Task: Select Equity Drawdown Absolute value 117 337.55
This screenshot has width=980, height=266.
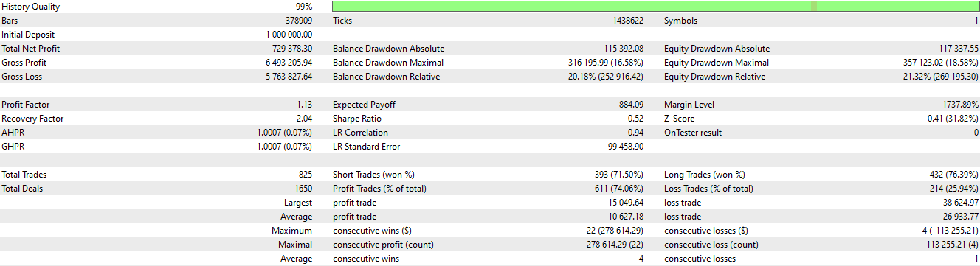Action: coord(958,49)
